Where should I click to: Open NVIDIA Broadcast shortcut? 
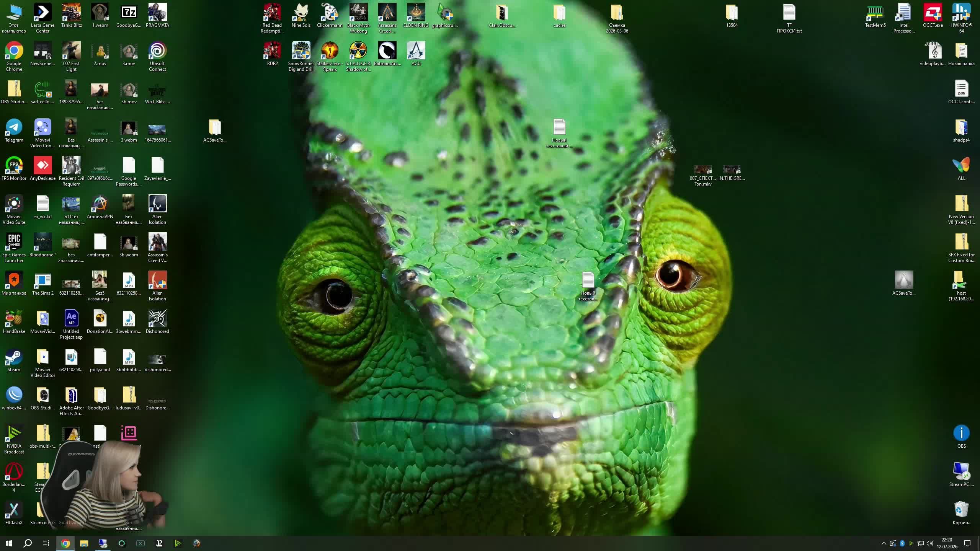tap(14, 439)
